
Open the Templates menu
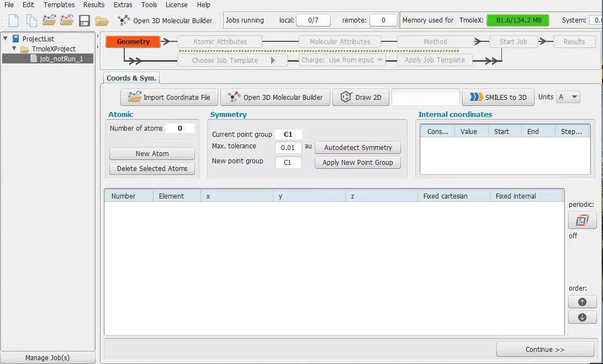pyautogui.click(x=59, y=4)
